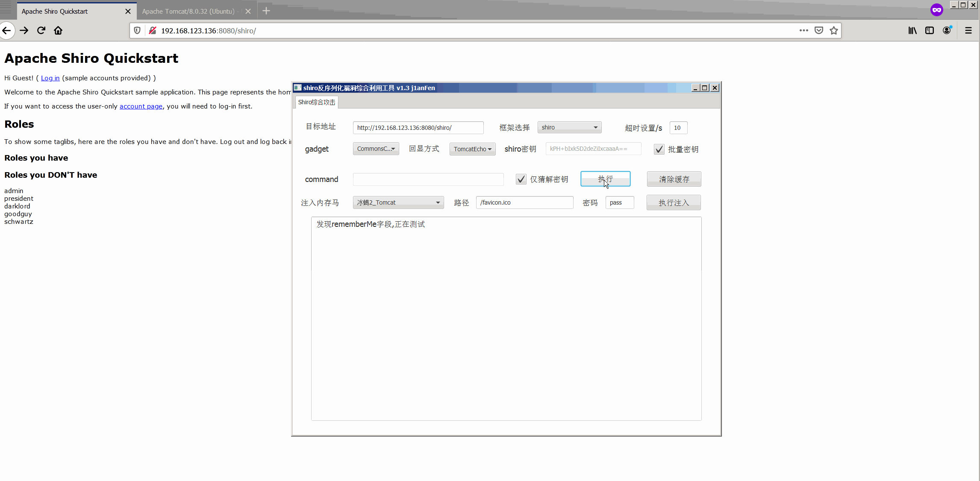The image size is (980, 481).
Task: Toggle the 仅猜解密钥 checkbox
Action: [x=521, y=179]
